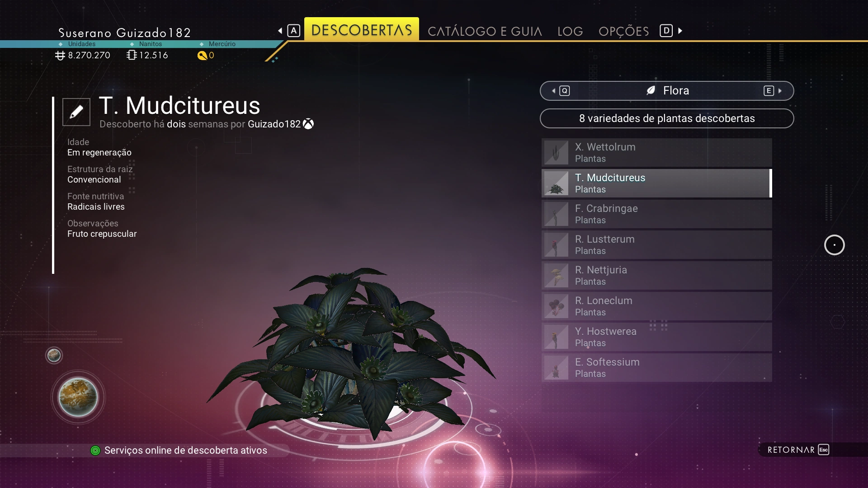This screenshot has width=868, height=488.
Task: Click the circular target icon at right edge
Action: point(834,245)
